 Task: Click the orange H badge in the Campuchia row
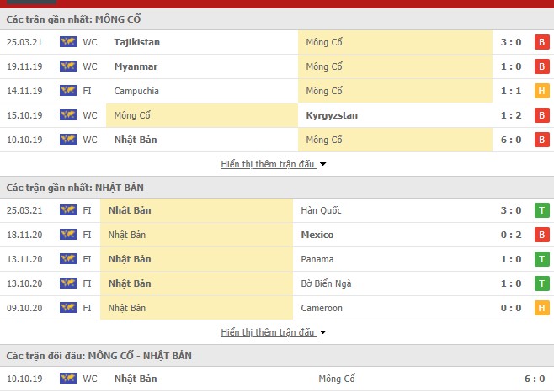pos(542,91)
